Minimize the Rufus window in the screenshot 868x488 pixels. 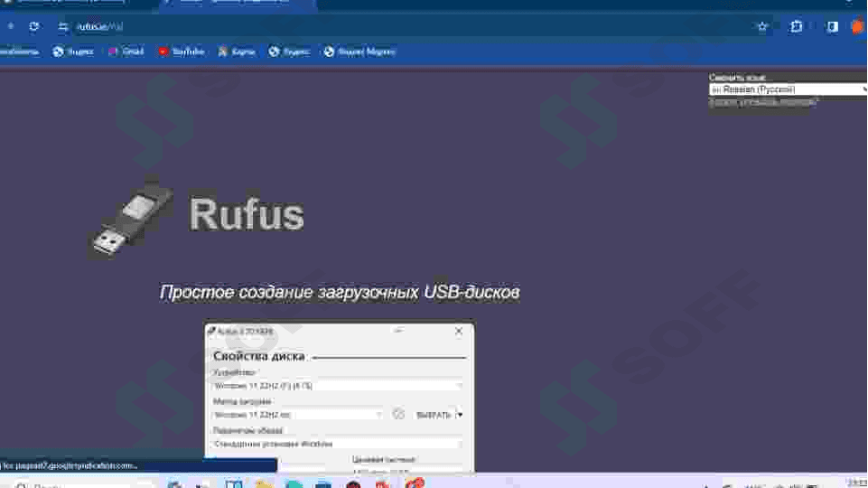pos(398,331)
